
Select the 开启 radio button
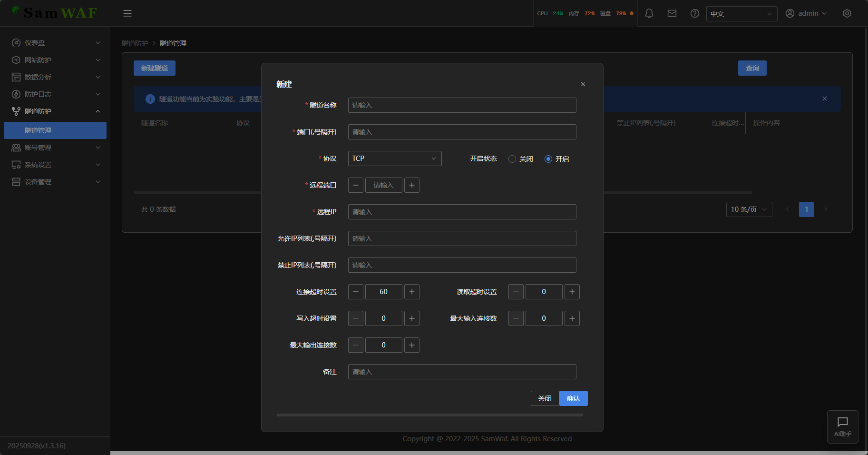tap(548, 159)
